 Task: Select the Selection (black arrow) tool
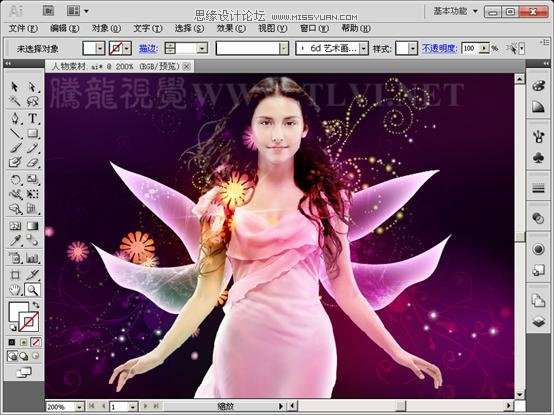coord(15,87)
